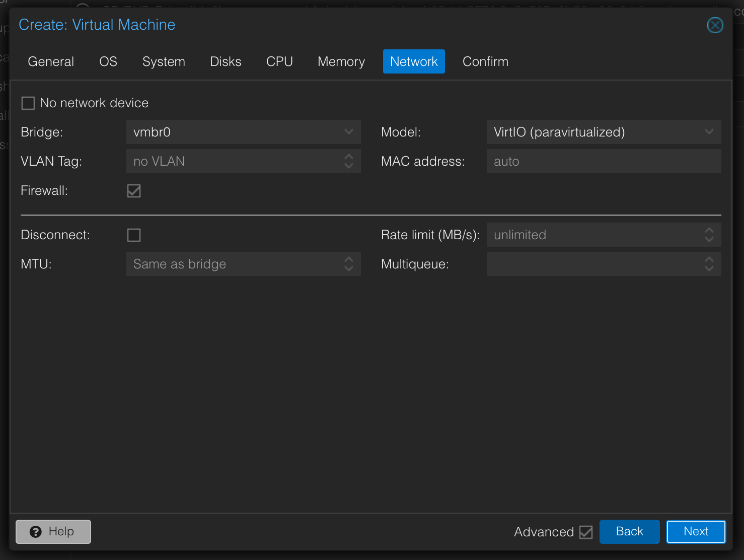The width and height of the screenshot is (744, 560).
Task: Click the Multiqueue up arrow
Action: point(709,260)
